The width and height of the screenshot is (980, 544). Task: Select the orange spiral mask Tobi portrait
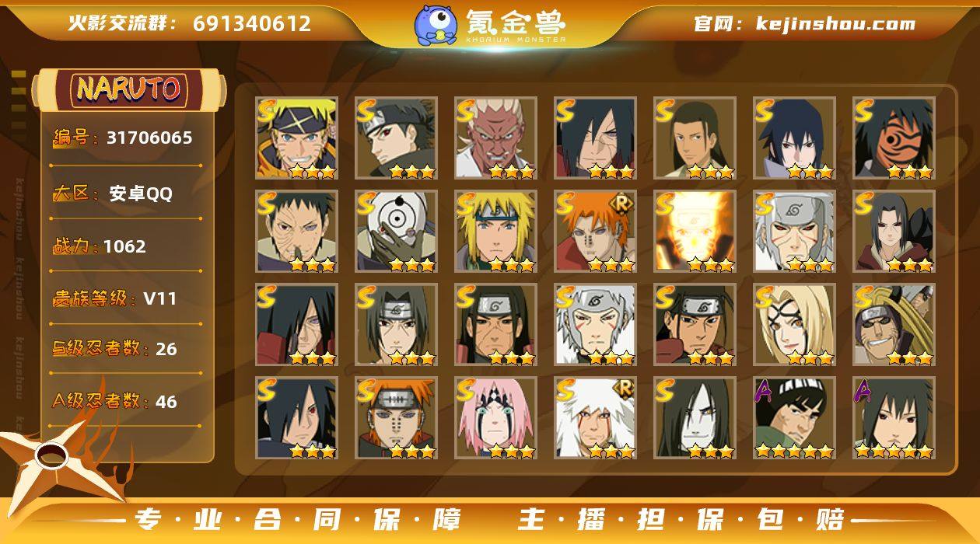point(894,138)
